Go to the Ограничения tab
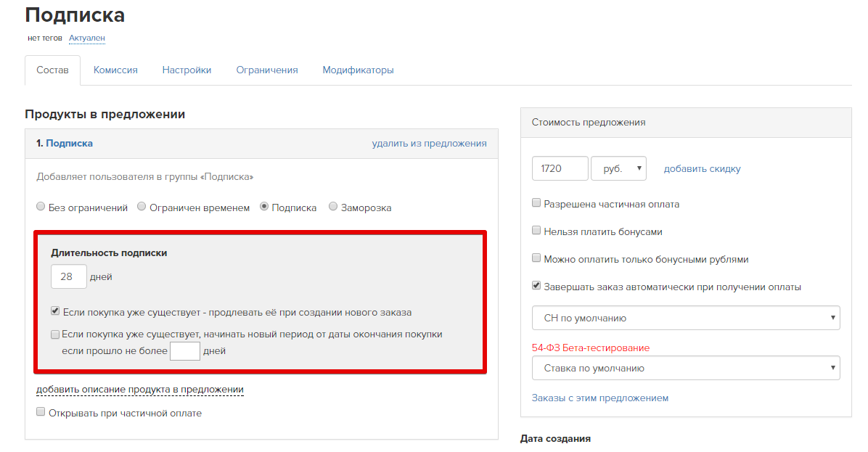This screenshot has width=868, height=452. (x=267, y=70)
